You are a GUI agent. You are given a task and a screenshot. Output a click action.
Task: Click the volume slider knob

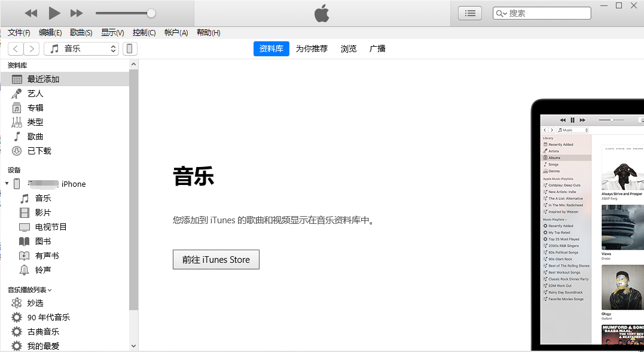(x=151, y=13)
